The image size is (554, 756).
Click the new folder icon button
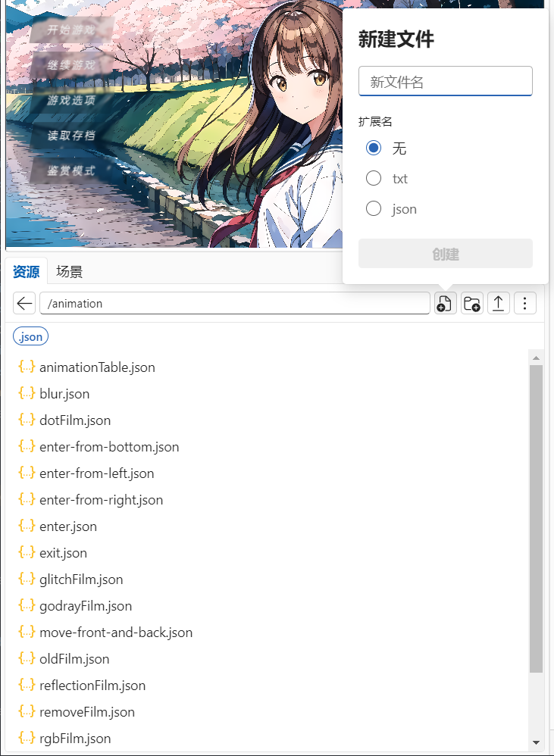coord(471,303)
